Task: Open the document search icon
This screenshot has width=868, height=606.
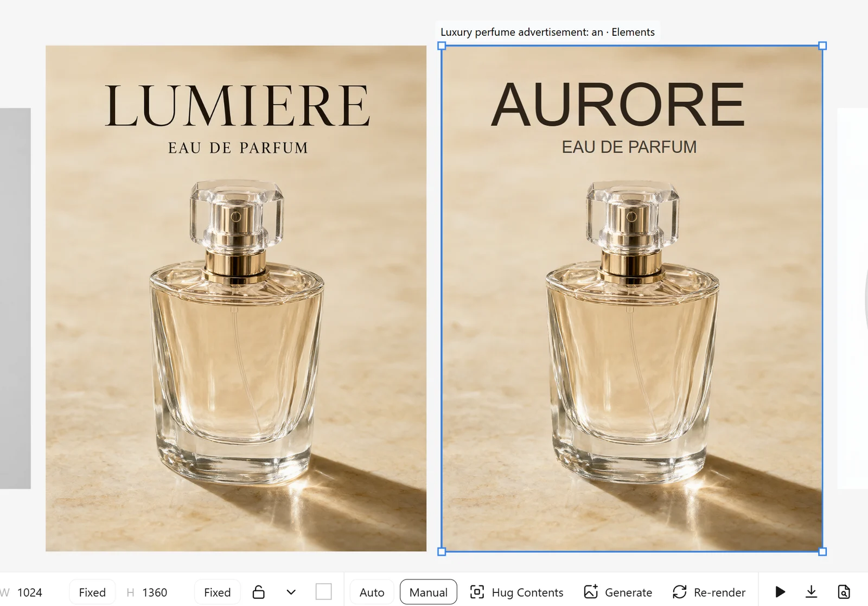Action: tap(844, 591)
